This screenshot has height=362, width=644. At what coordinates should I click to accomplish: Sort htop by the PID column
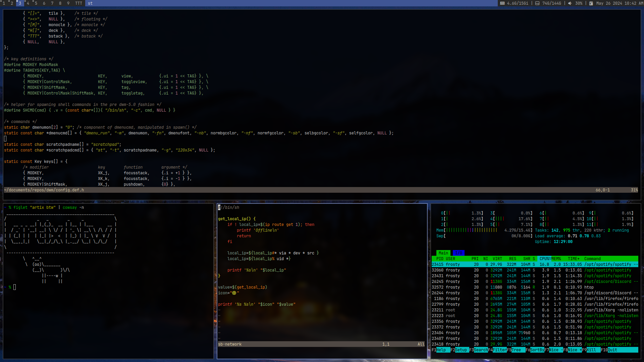tap(440, 259)
